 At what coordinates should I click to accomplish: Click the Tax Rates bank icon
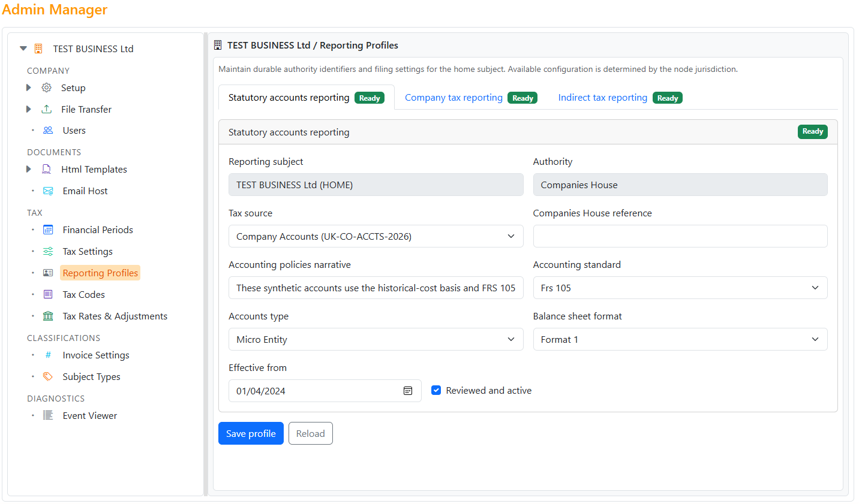(48, 316)
